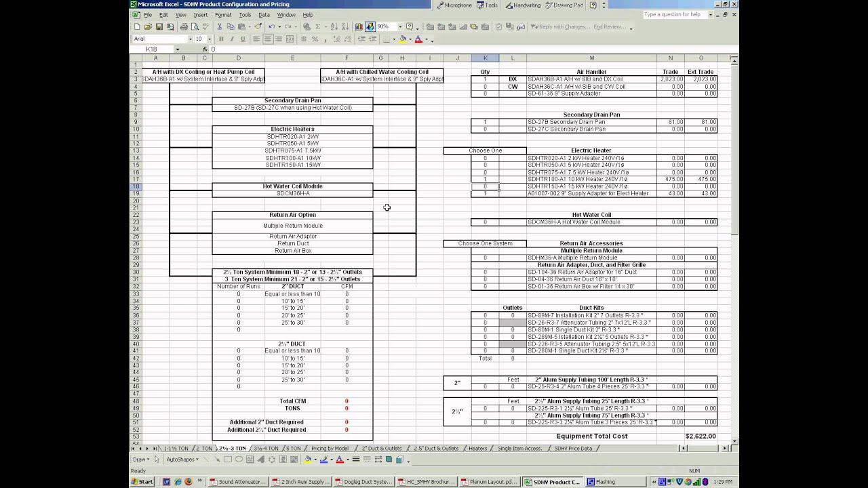Open Print Preview from the toolbar
This screenshot has height=488, width=868.
tap(195, 26)
